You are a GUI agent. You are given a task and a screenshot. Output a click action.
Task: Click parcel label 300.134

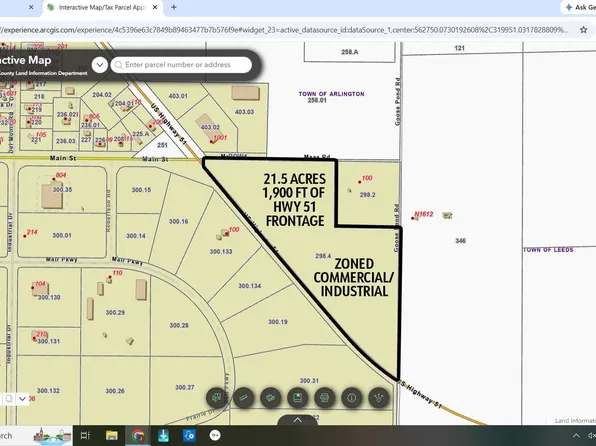coord(250,286)
